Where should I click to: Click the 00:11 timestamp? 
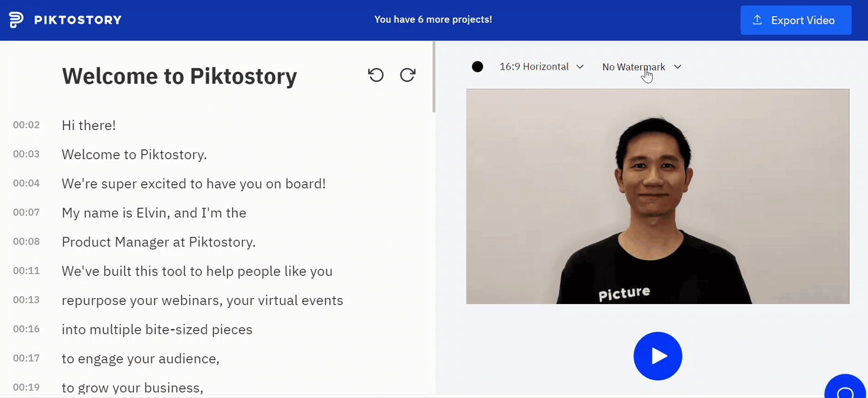tap(27, 271)
